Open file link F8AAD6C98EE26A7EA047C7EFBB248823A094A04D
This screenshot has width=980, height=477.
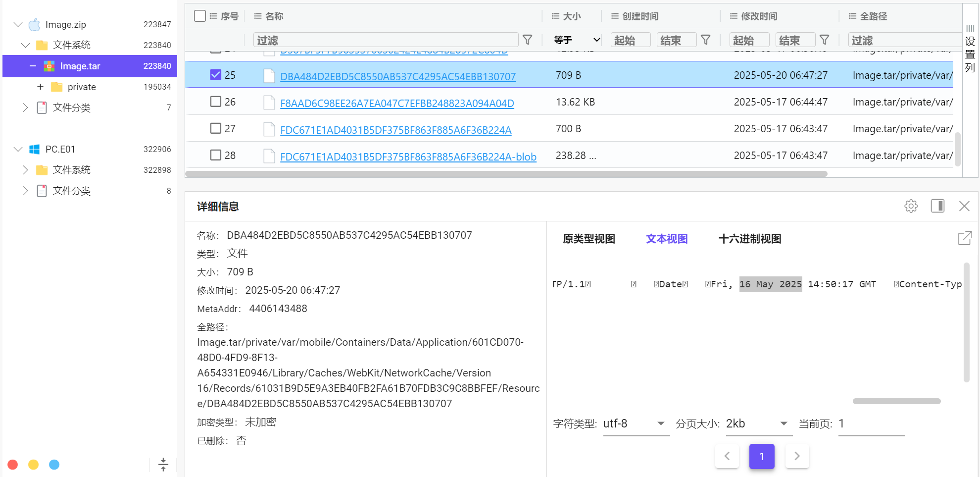pyautogui.click(x=397, y=103)
